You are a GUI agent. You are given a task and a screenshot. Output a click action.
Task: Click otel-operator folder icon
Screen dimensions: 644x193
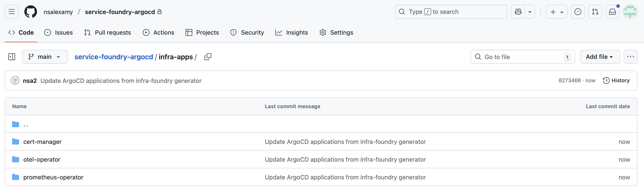click(x=16, y=159)
